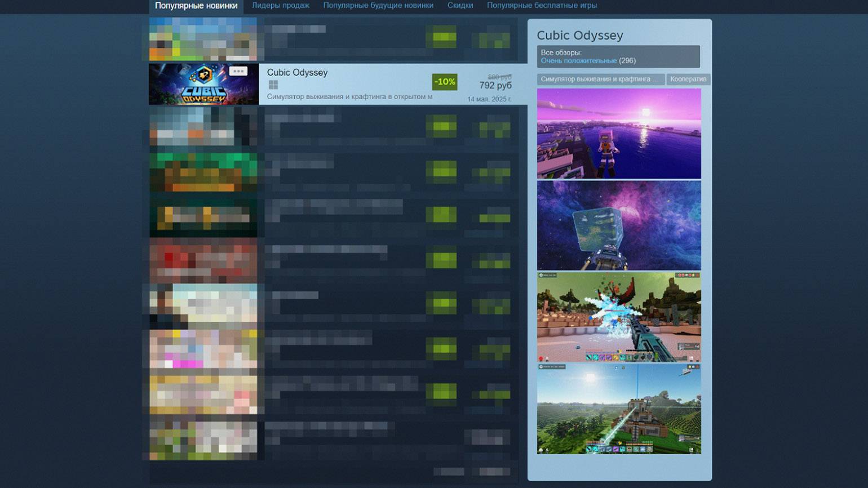Click the review count (296)
The image size is (868, 488).
627,61
